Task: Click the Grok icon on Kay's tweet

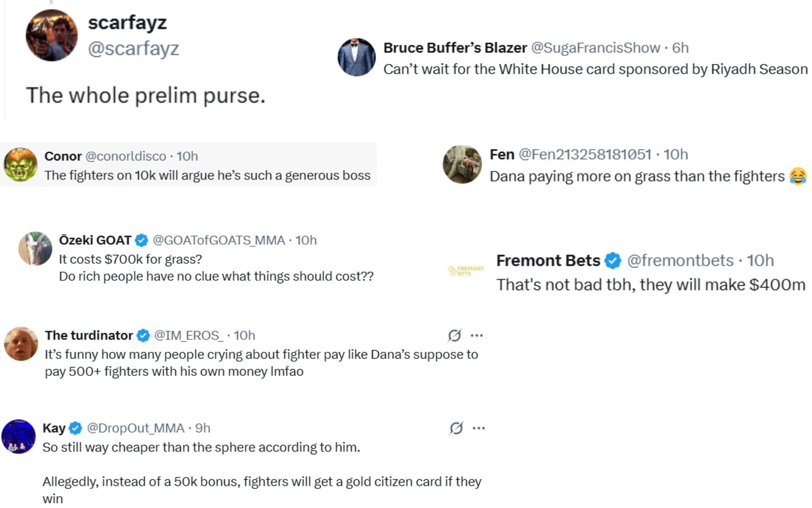Action: pos(456,428)
